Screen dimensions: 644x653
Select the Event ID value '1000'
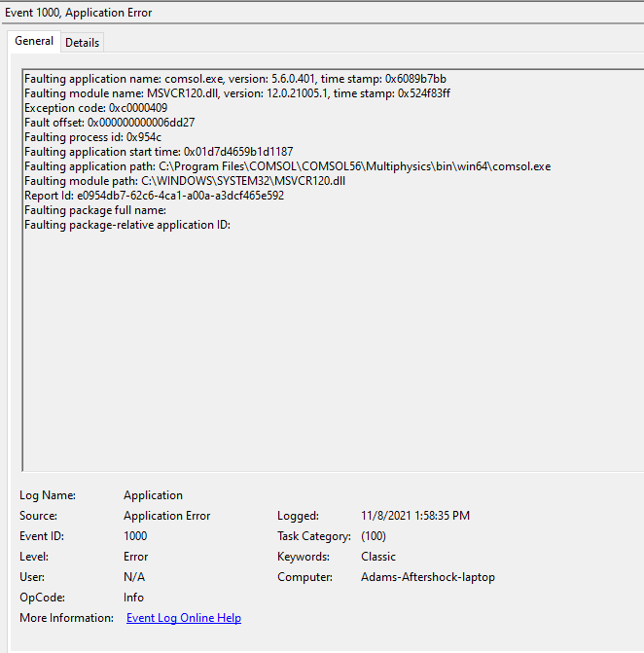point(135,536)
